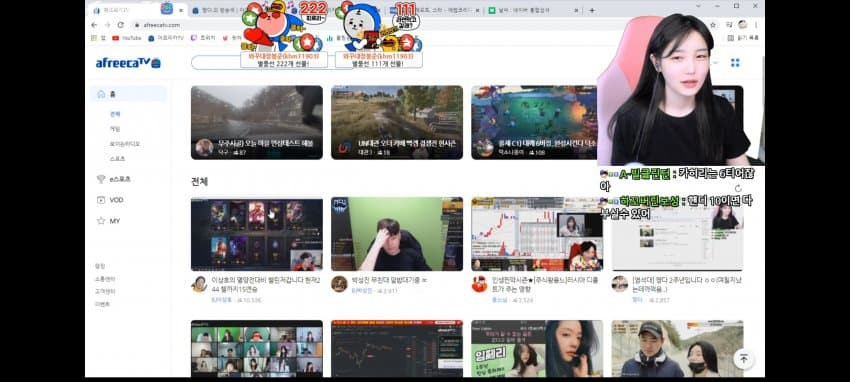Select the 전체 category in sidebar
Screen dimensions: 850x382
(x=115, y=114)
